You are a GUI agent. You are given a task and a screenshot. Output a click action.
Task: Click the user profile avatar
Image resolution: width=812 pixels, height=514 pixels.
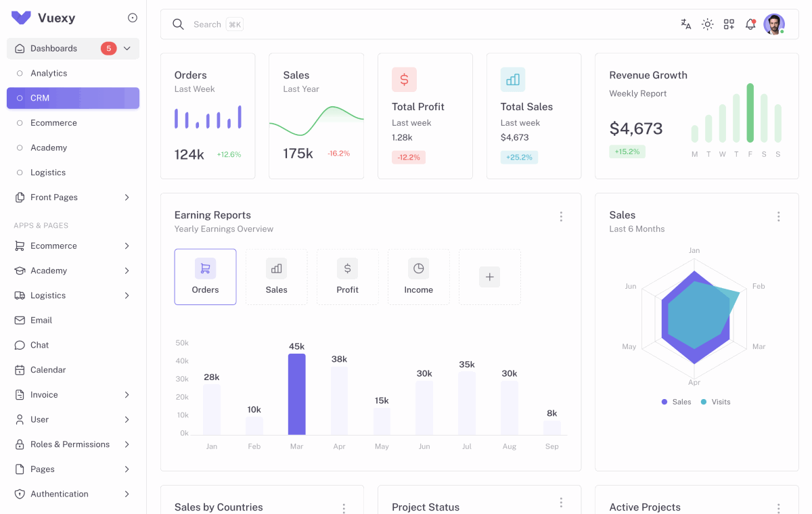point(773,24)
